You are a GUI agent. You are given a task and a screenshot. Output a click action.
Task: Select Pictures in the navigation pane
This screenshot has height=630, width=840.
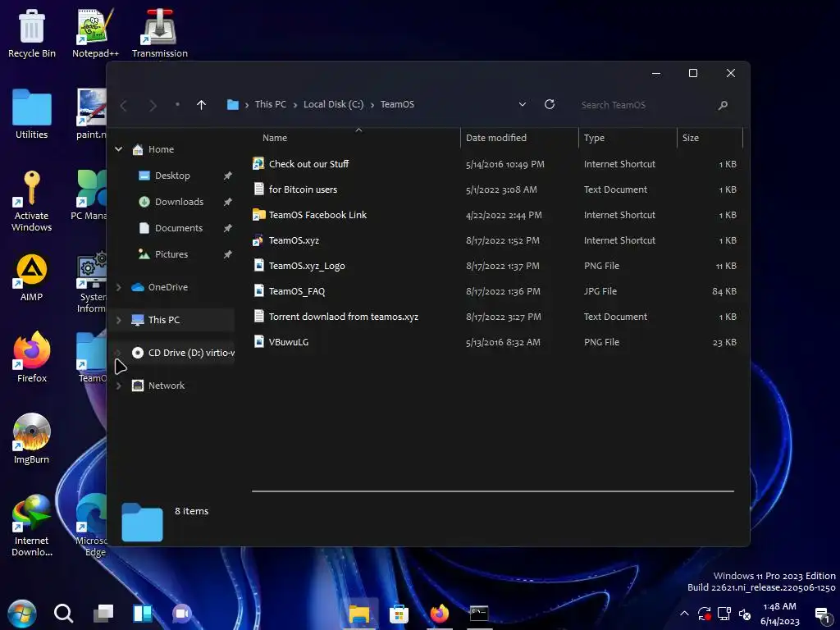coord(171,254)
